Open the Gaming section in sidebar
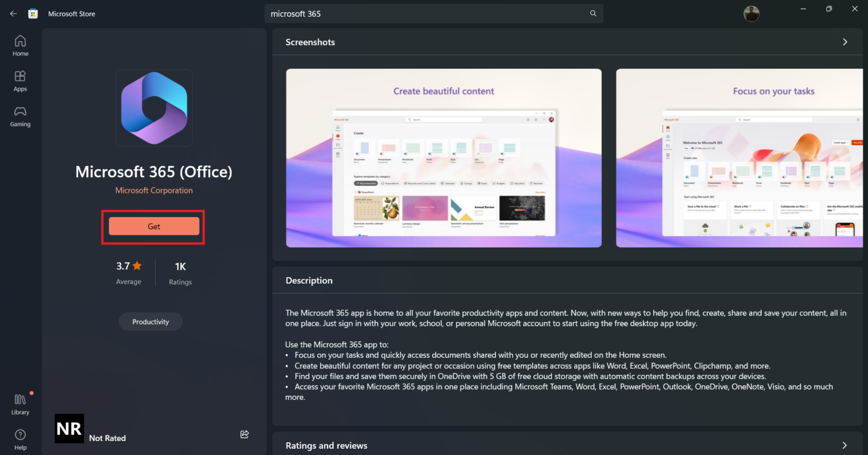Viewport: 868px width, 455px height. [x=20, y=116]
